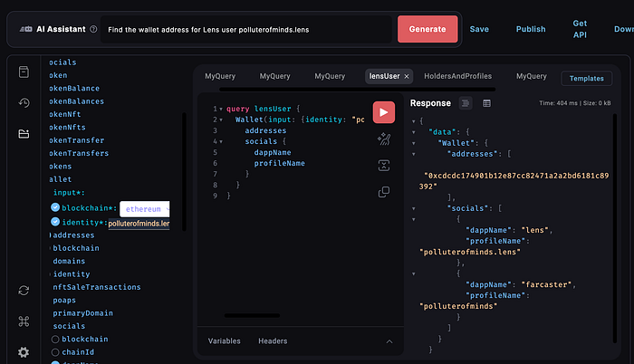634x364 pixels.
Task: Expand the Variables and Headers panel chevron
Action: (389, 341)
